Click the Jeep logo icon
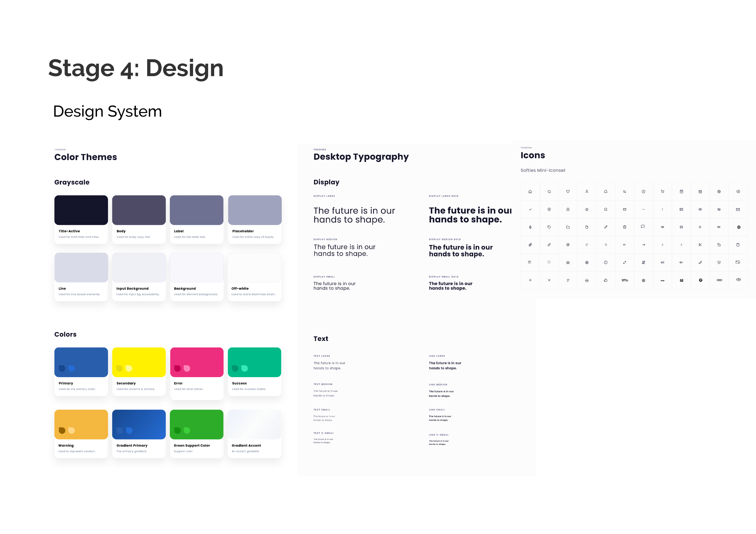 point(663,280)
